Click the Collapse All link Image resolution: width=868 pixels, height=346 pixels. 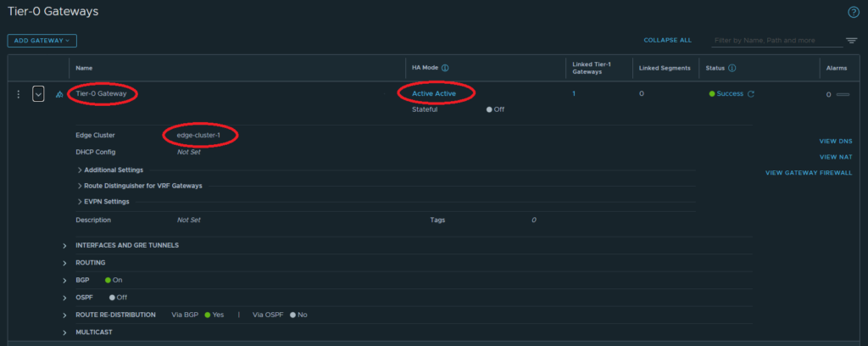(667, 40)
